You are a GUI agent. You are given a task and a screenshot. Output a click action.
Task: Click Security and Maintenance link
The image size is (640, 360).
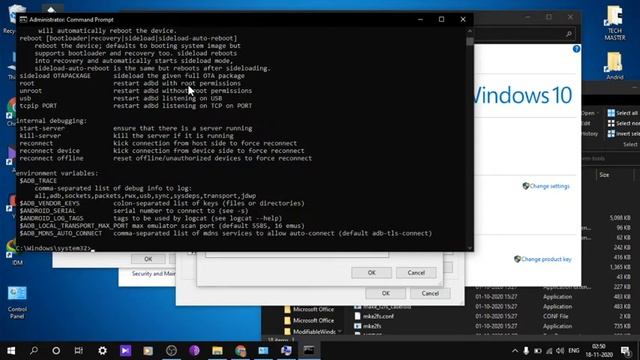(x=153, y=273)
